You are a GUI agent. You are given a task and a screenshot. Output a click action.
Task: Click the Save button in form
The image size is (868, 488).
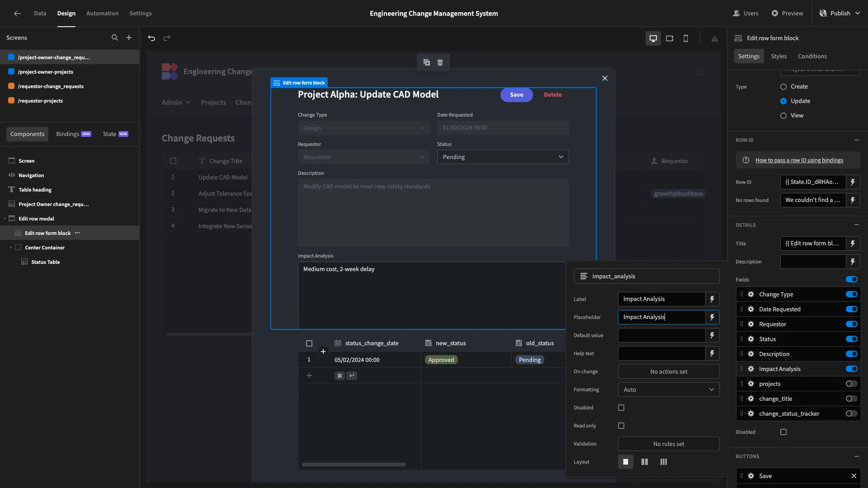516,95
